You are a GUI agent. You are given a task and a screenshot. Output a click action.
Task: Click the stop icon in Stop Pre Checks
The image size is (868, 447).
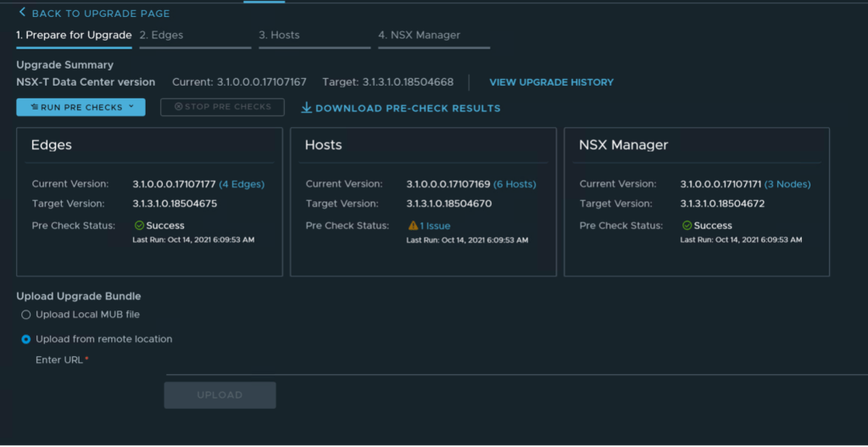point(178,107)
